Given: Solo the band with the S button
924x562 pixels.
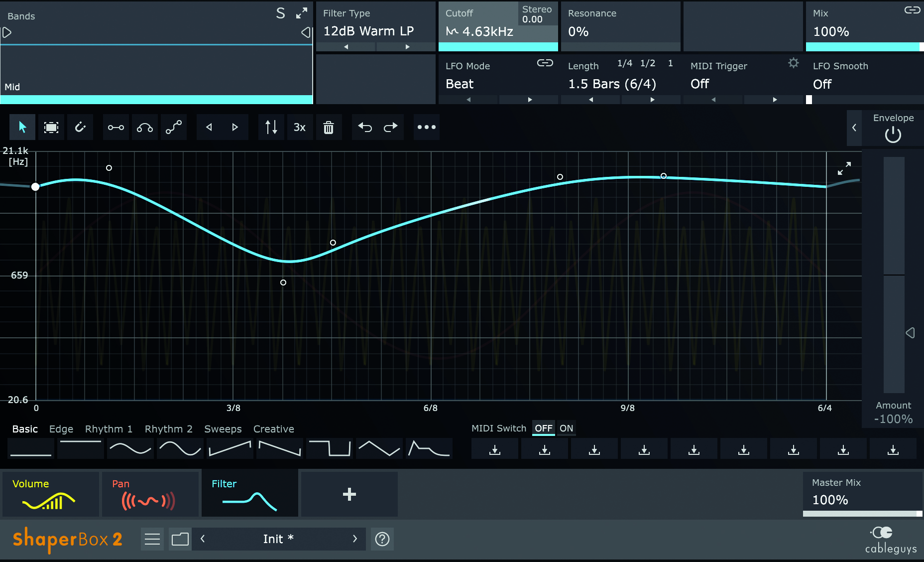Looking at the screenshot, I should pos(281,13).
